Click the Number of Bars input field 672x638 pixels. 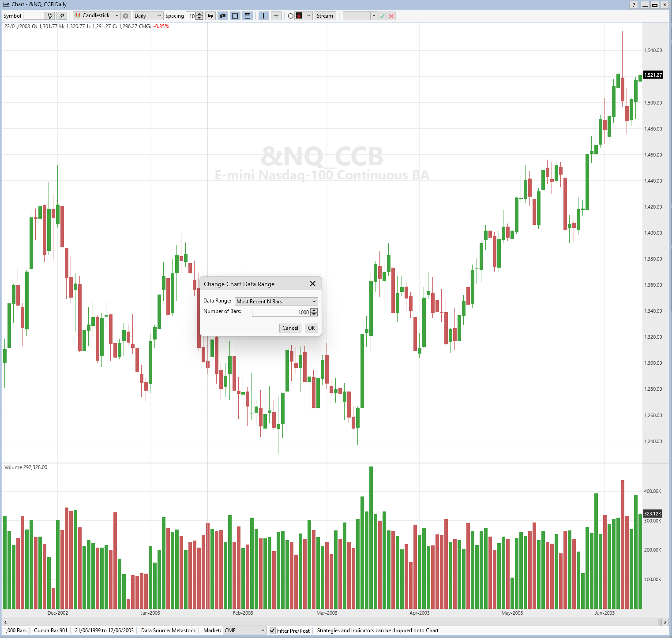coord(281,312)
